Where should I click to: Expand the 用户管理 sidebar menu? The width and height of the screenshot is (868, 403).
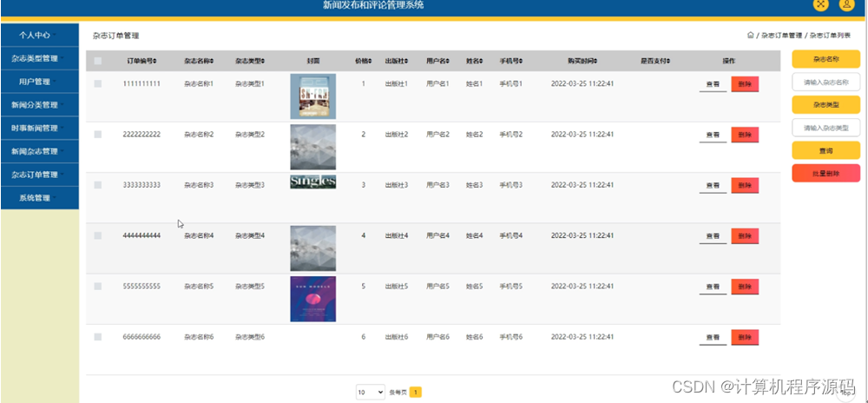tap(40, 82)
